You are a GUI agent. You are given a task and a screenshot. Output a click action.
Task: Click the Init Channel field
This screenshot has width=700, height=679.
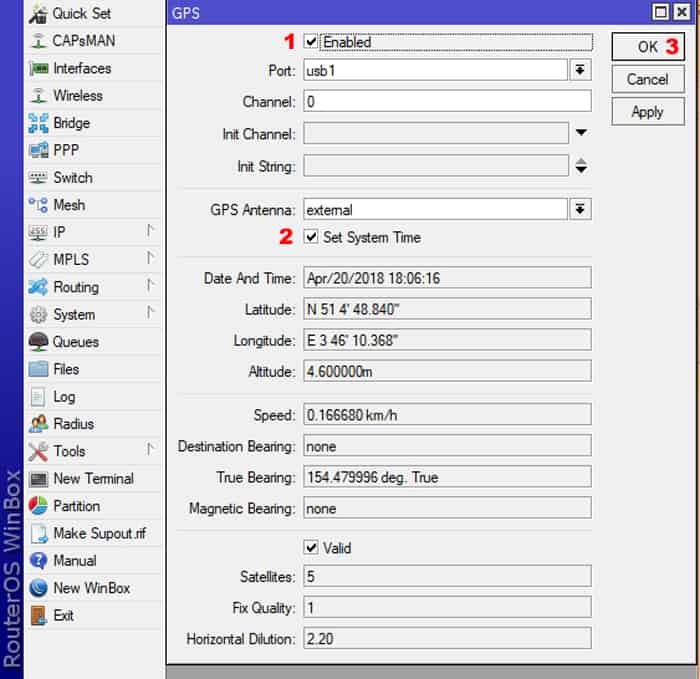[x=436, y=133]
